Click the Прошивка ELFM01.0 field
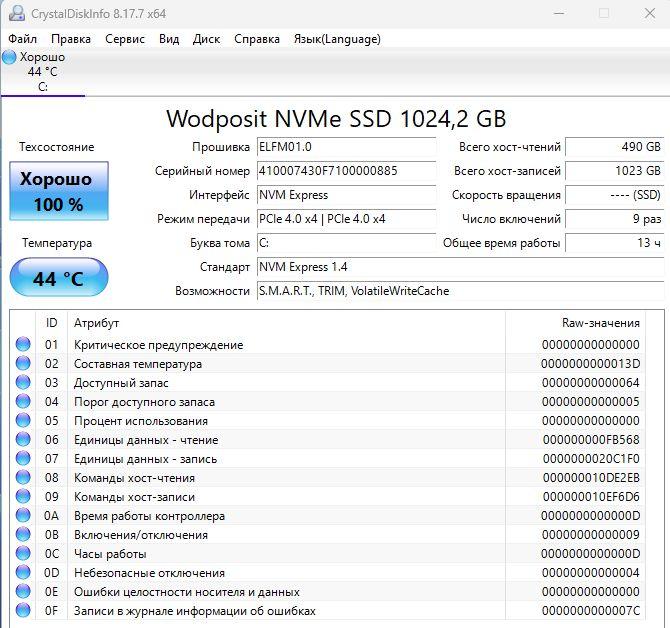The width and height of the screenshot is (670, 628). point(345,147)
